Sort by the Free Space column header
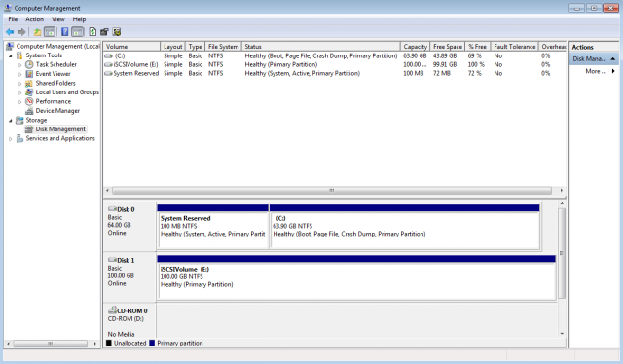This screenshot has width=623, height=364. tap(448, 47)
